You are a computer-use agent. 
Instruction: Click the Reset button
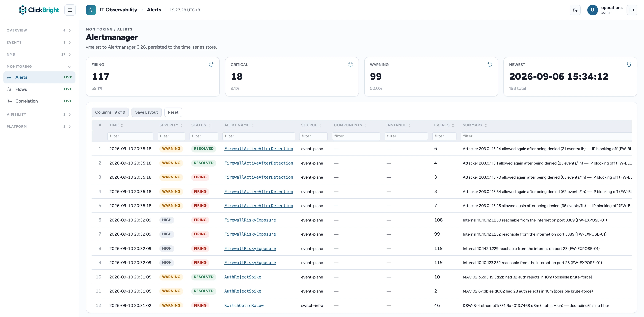[173, 112]
